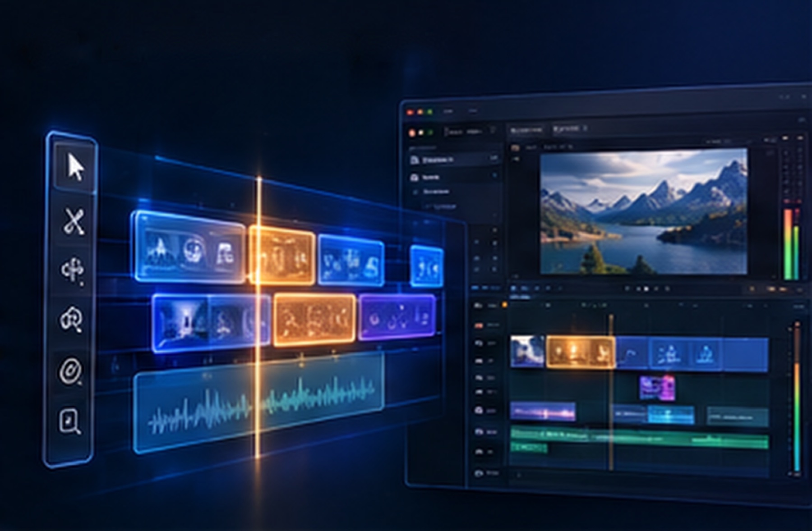Viewport: 812px width, 531px height.
Task: Select the orange clip in floating top row
Action: pyautogui.click(x=281, y=255)
